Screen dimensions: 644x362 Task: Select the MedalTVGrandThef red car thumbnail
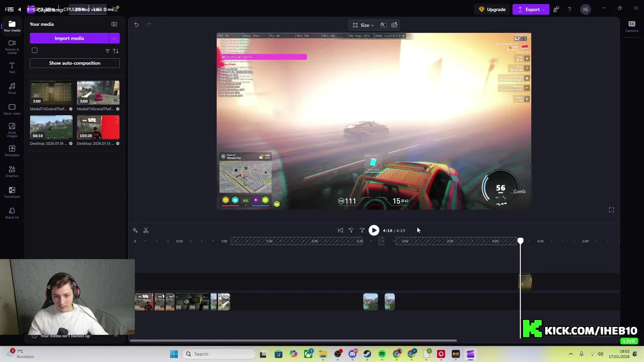(98, 93)
